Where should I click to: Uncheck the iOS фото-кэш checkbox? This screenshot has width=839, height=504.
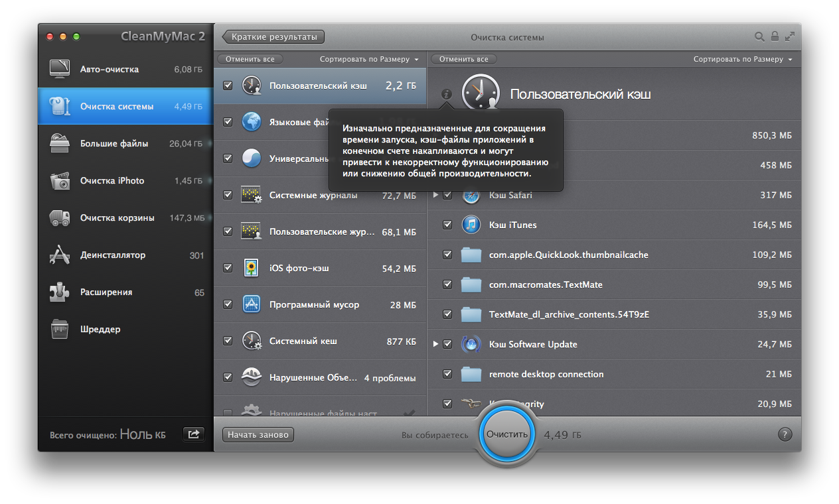coord(228,268)
